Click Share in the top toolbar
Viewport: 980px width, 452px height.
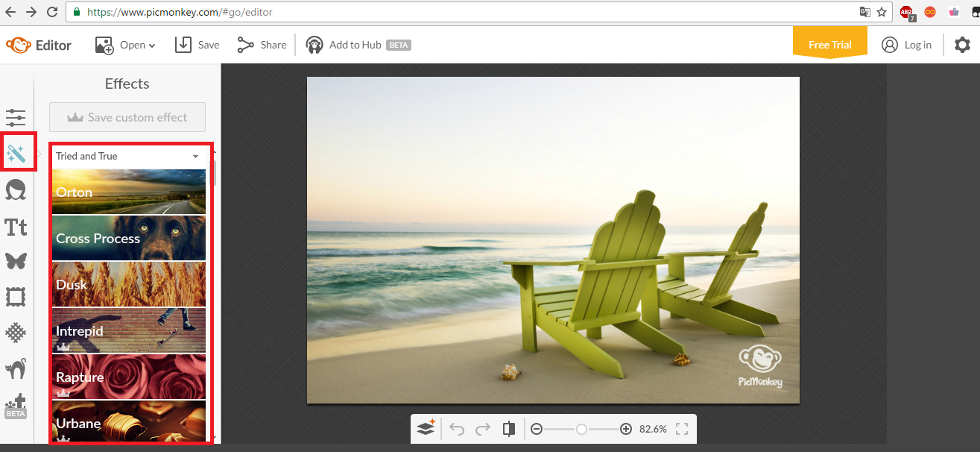pos(262,45)
